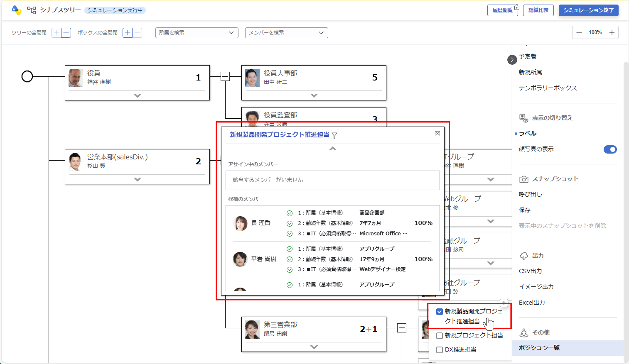The height and width of the screenshot is (364, 629).
Task: Collapse the 役員 branch minus connector
Action: (225, 76)
